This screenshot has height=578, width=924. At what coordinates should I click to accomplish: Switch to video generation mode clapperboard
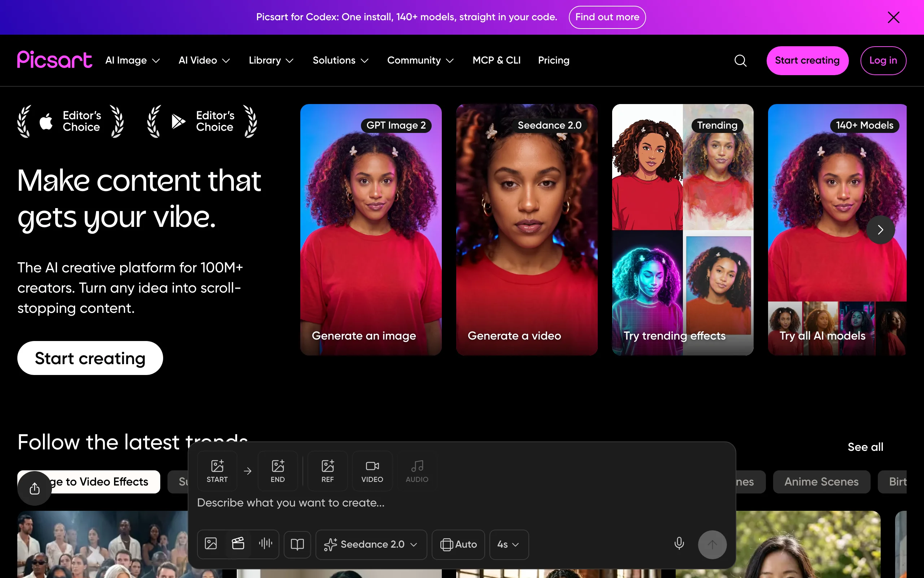(238, 544)
